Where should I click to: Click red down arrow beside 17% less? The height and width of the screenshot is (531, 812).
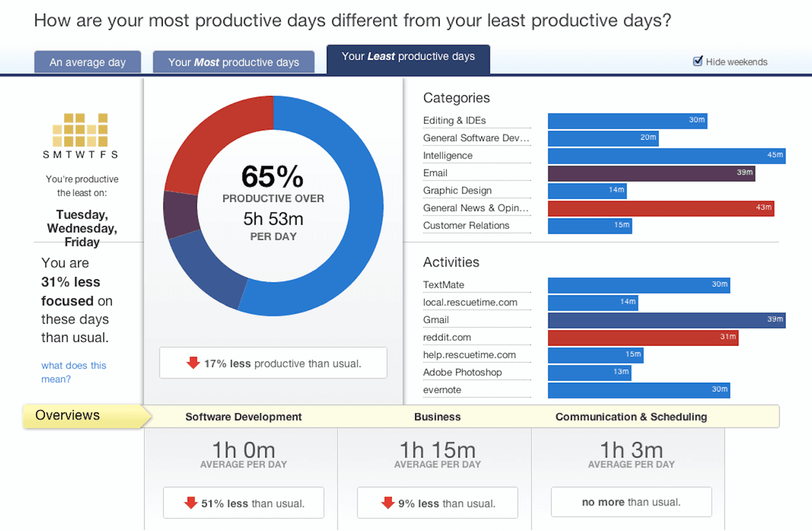193,363
